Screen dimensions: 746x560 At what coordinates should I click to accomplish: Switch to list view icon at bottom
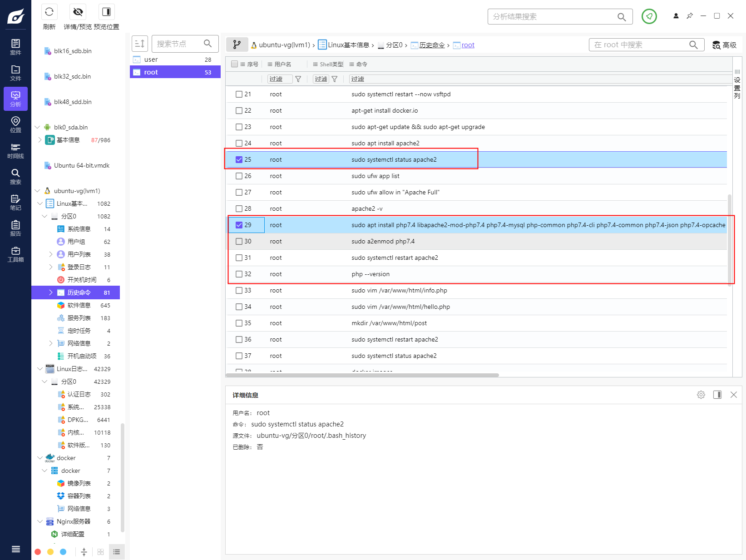(x=117, y=552)
